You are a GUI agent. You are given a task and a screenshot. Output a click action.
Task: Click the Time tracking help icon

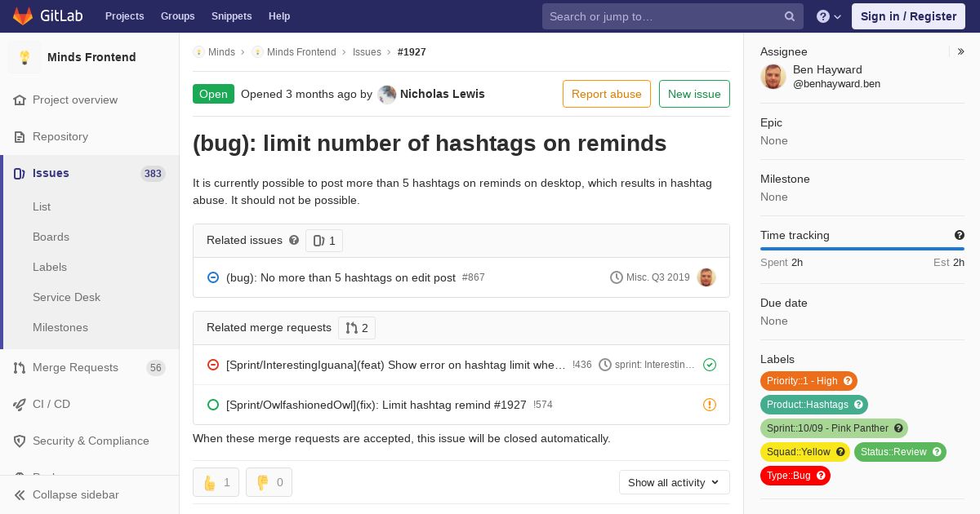pyautogui.click(x=959, y=236)
